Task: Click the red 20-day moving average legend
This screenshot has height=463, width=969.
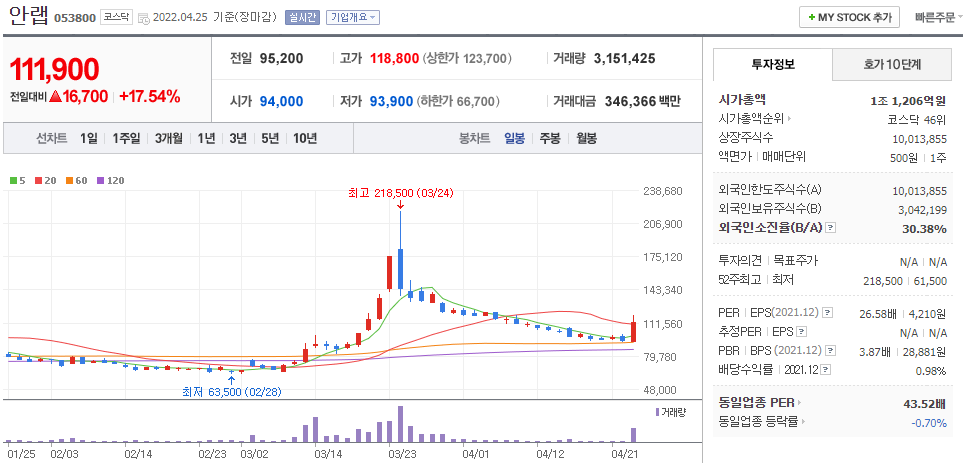Action: (45, 181)
